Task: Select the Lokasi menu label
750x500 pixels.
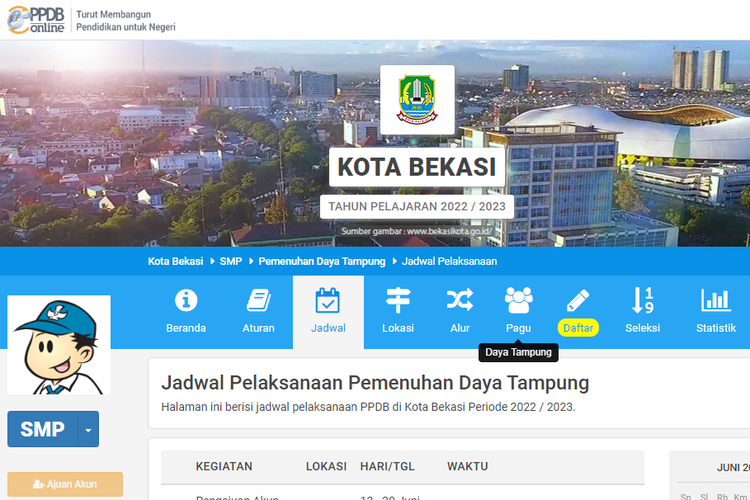Action: point(398,328)
